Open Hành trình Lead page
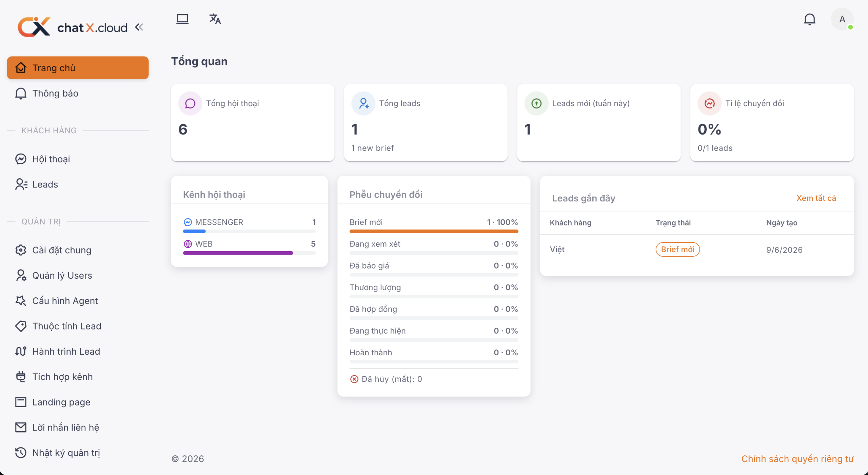 pyautogui.click(x=78, y=352)
